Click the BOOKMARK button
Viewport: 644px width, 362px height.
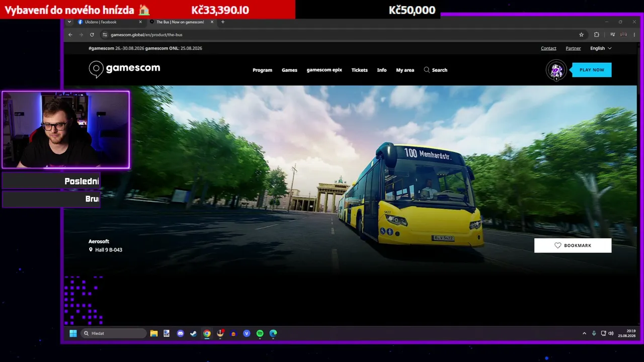573,245
